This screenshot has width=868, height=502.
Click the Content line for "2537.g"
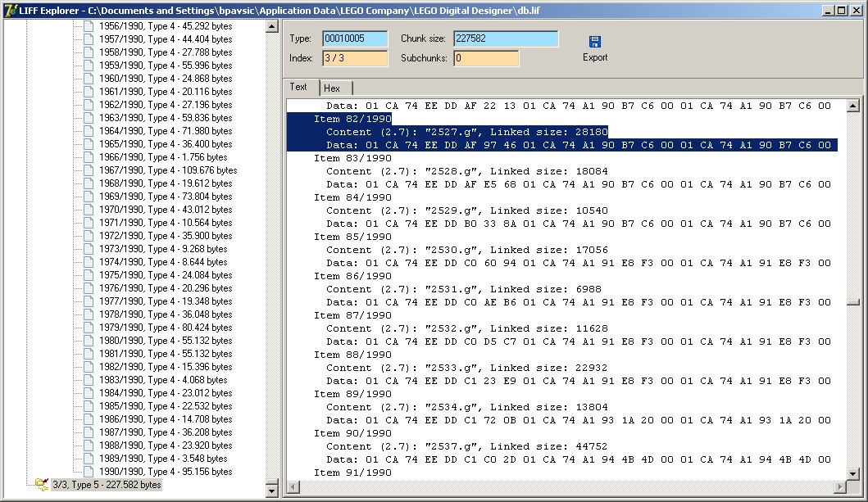pyautogui.click(x=466, y=446)
